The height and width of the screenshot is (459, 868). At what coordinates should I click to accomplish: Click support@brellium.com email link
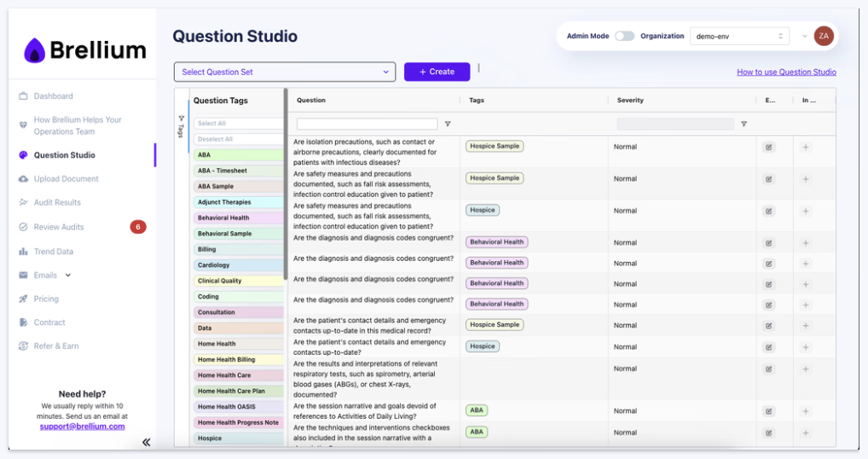click(x=82, y=427)
